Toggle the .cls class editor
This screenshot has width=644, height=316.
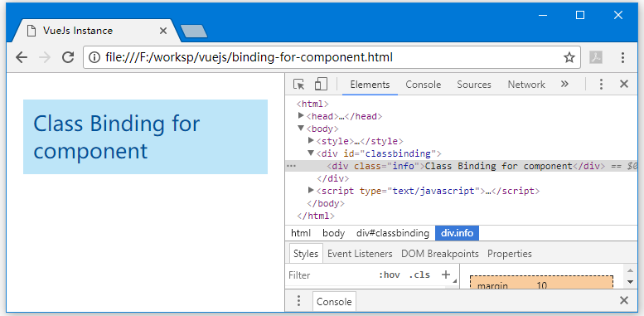pyautogui.click(x=419, y=275)
